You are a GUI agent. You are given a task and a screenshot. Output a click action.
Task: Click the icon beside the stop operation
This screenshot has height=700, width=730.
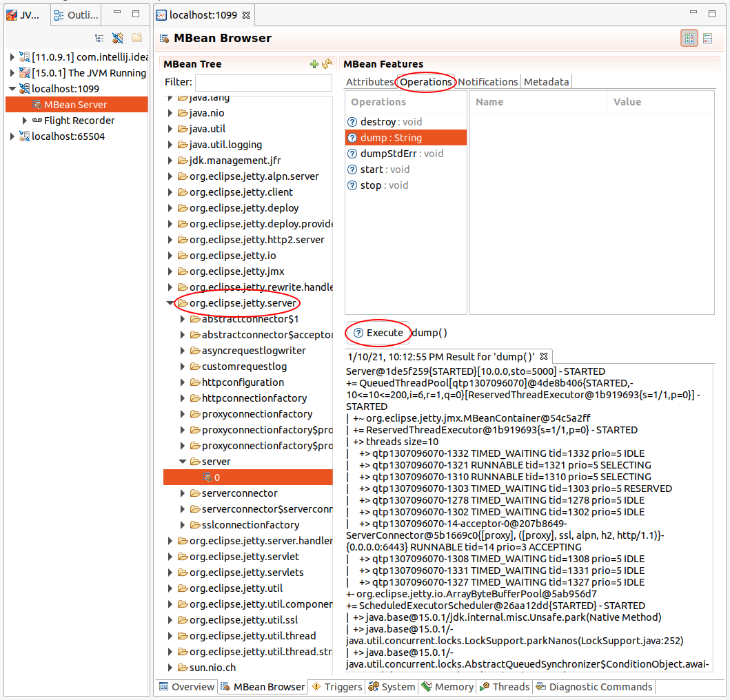(x=352, y=185)
